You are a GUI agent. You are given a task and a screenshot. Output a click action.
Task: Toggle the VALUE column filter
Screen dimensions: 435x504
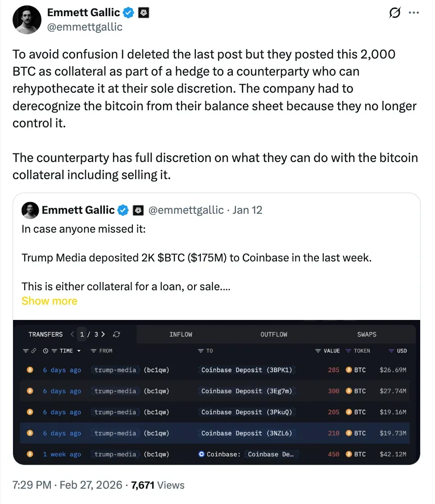coord(317,351)
